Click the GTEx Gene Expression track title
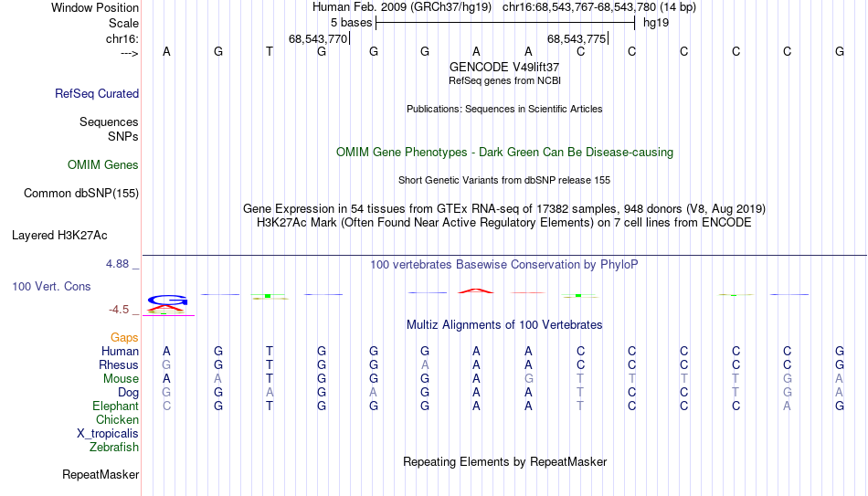 (504, 208)
